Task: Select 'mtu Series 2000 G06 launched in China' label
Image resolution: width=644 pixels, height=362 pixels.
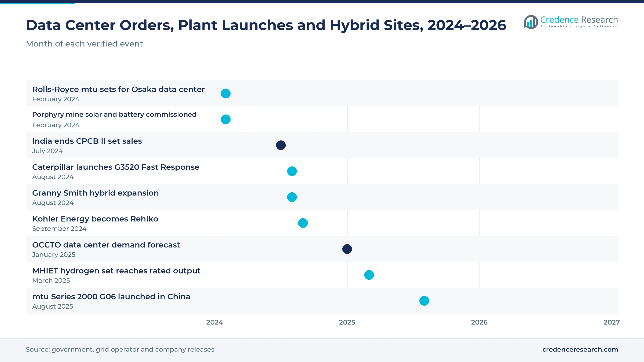Action: pyautogui.click(x=111, y=297)
